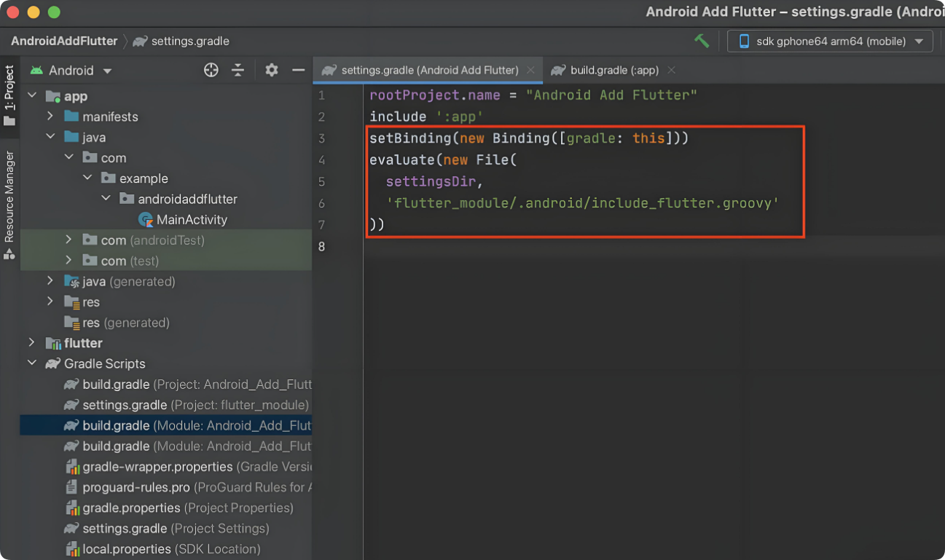945x560 pixels.
Task: Expand the manifests folder
Action: click(x=50, y=117)
